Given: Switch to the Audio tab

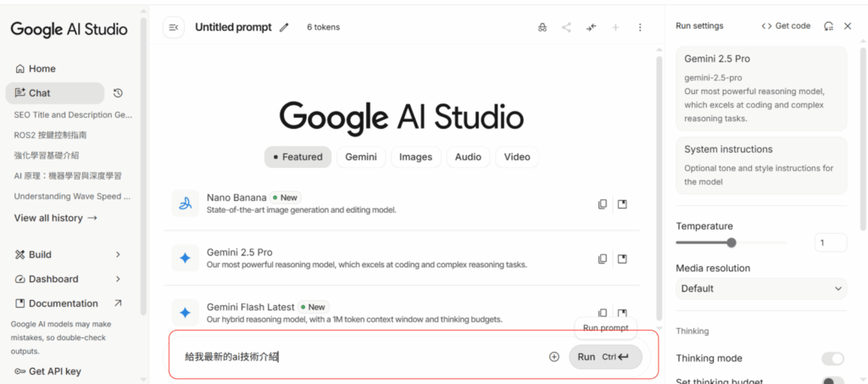Looking at the screenshot, I should click(x=468, y=157).
